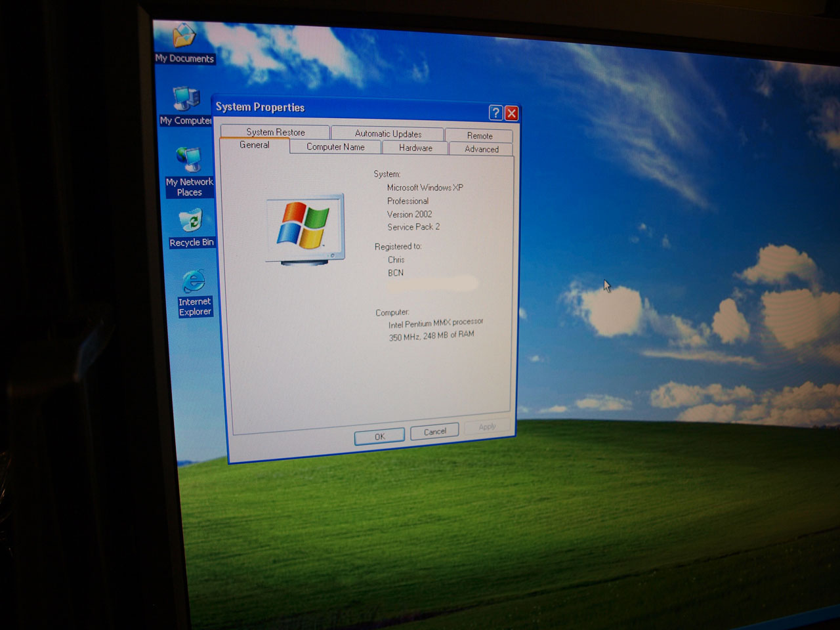This screenshot has height=630, width=840.
Task: Switch to the Hardware tab
Action: tap(415, 148)
